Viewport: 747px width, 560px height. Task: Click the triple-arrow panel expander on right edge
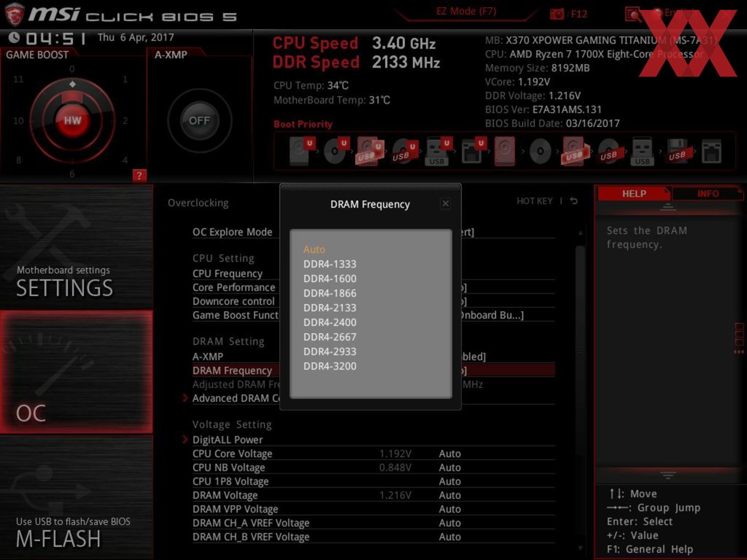pyautogui.click(x=739, y=351)
